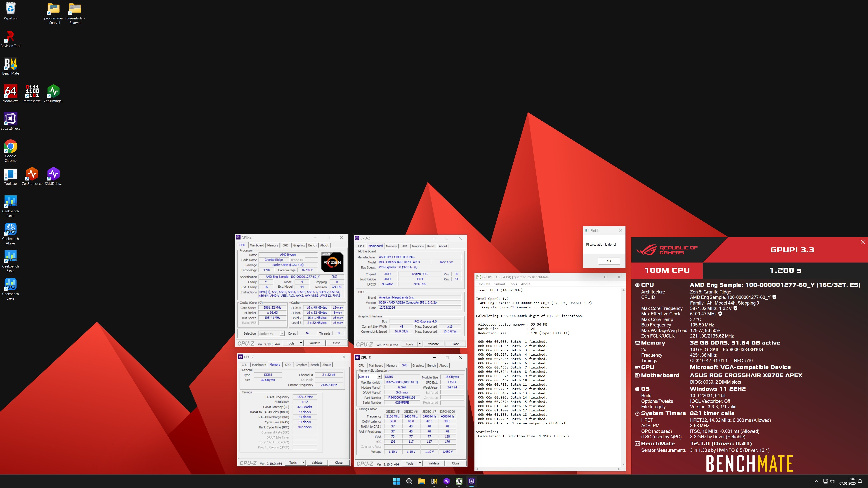Open the Submit menu in GPUPI
Viewport: 868px width, 488px height.
[x=499, y=284]
